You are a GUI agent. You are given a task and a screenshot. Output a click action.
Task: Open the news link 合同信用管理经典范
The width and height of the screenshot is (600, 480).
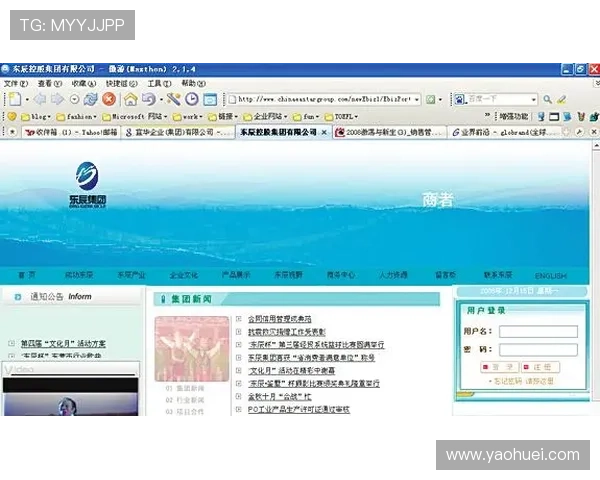pyautogui.click(x=280, y=319)
